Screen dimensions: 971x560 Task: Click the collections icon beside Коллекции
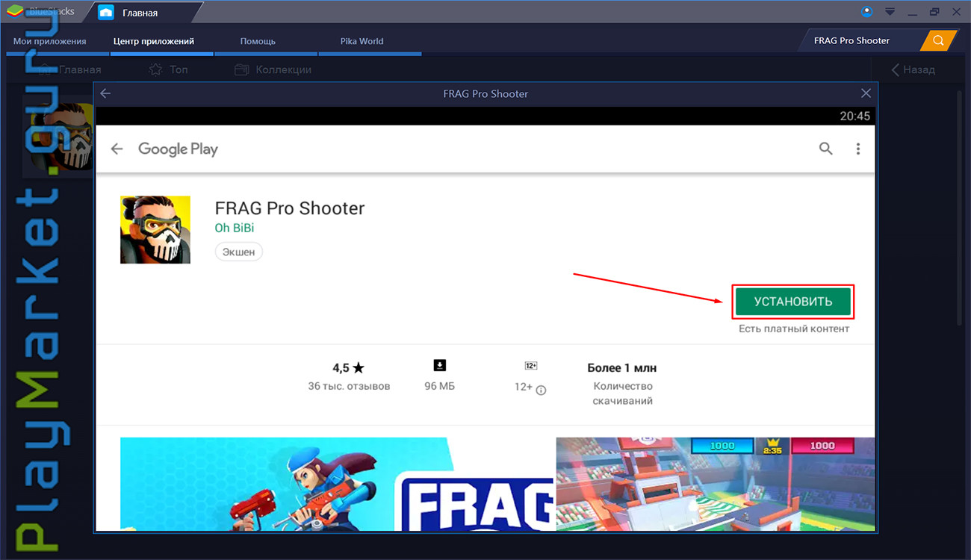241,69
